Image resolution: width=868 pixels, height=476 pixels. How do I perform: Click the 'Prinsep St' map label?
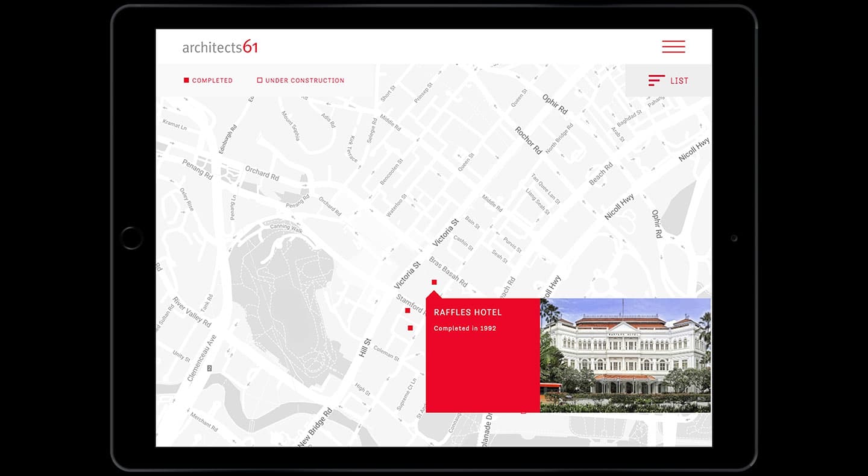423,94
